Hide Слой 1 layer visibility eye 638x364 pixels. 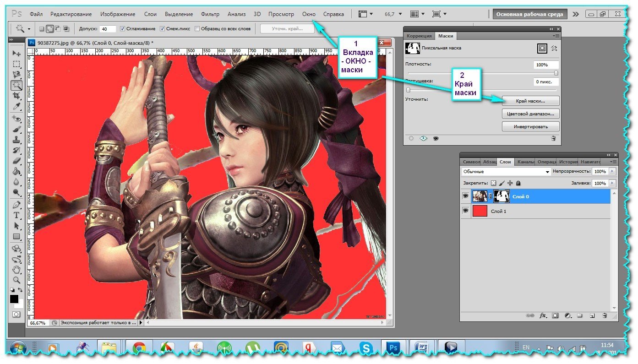(x=465, y=211)
